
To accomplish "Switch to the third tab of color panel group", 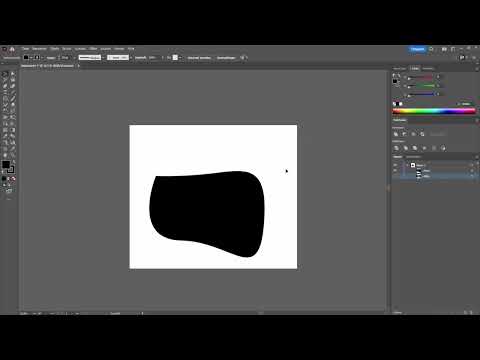I will 428,69.
